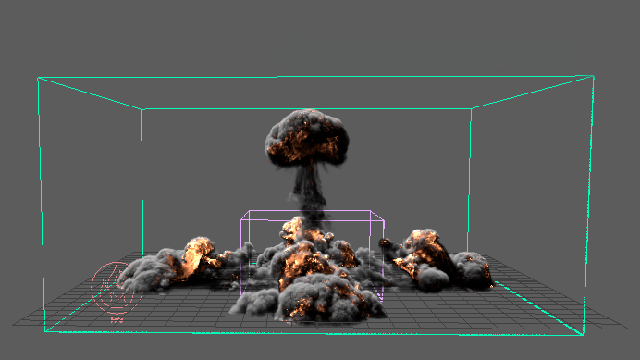640x360 pixels.
Task: Click the small label beneath the light gizmo
Action: click(117, 320)
